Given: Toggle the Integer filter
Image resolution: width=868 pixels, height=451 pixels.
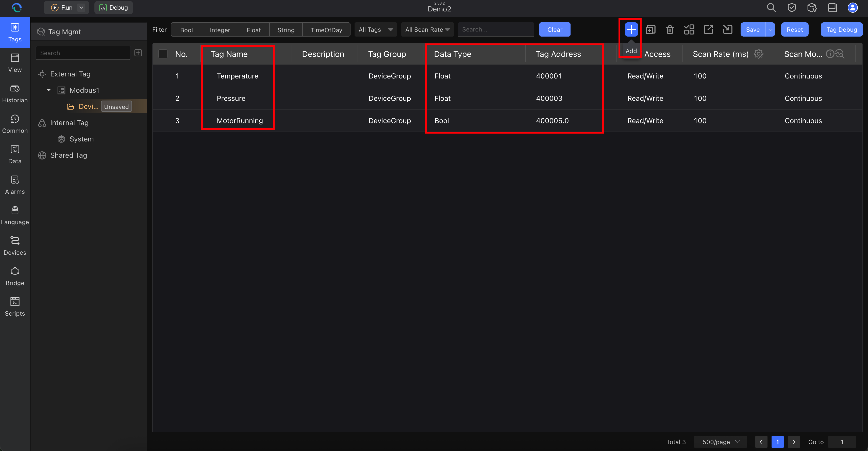Looking at the screenshot, I should (x=220, y=30).
